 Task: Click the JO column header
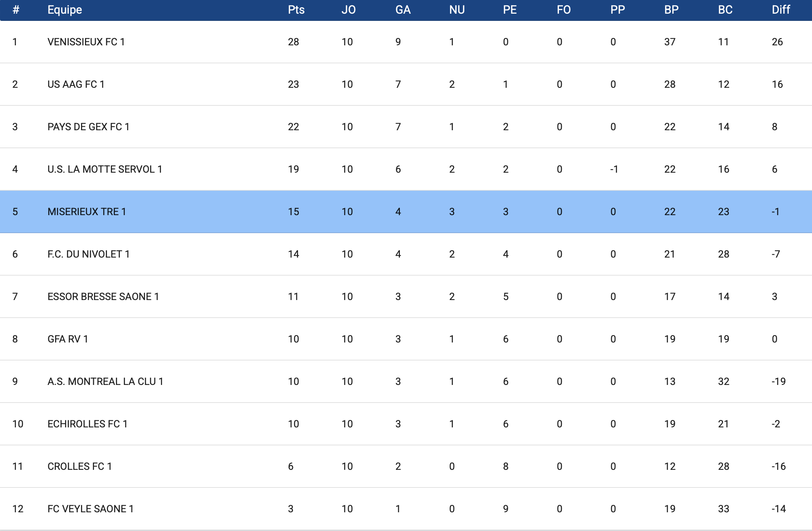coord(348,10)
